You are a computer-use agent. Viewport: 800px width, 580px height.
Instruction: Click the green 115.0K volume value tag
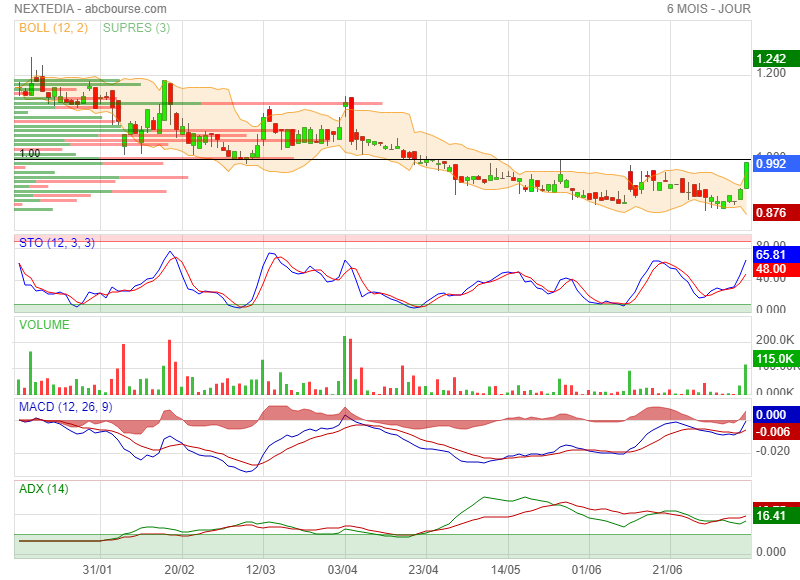click(771, 359)
